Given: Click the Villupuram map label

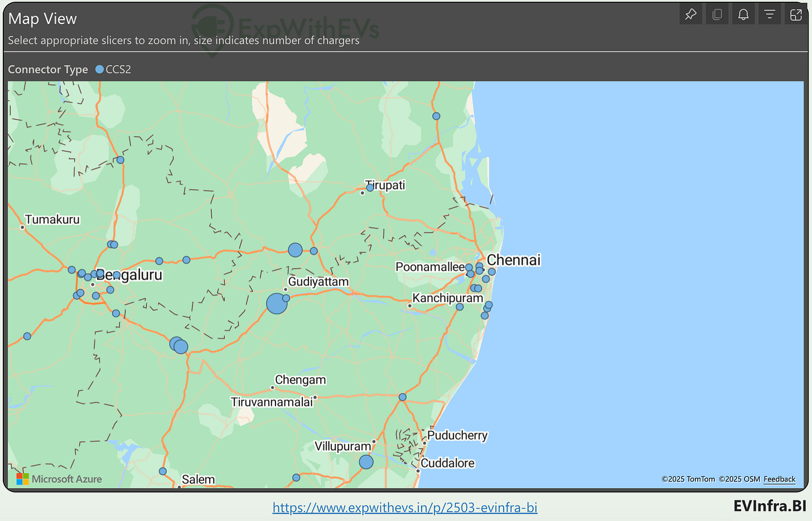Looking at the screenshot, I should (x=343, y=446).
